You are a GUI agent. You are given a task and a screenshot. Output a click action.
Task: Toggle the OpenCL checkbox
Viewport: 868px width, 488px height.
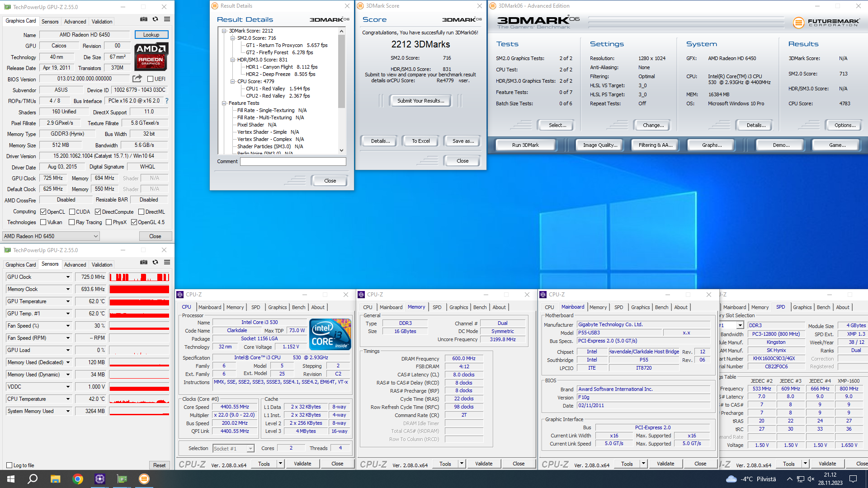pyautogui.click(x=43, y=212)
